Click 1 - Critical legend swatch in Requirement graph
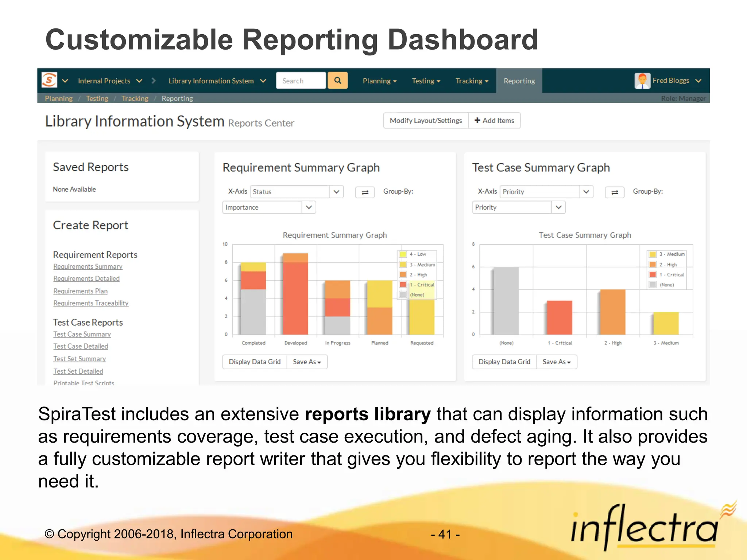Image resolution: width=747 pixels, height=560 pixels. coord(403,285)
